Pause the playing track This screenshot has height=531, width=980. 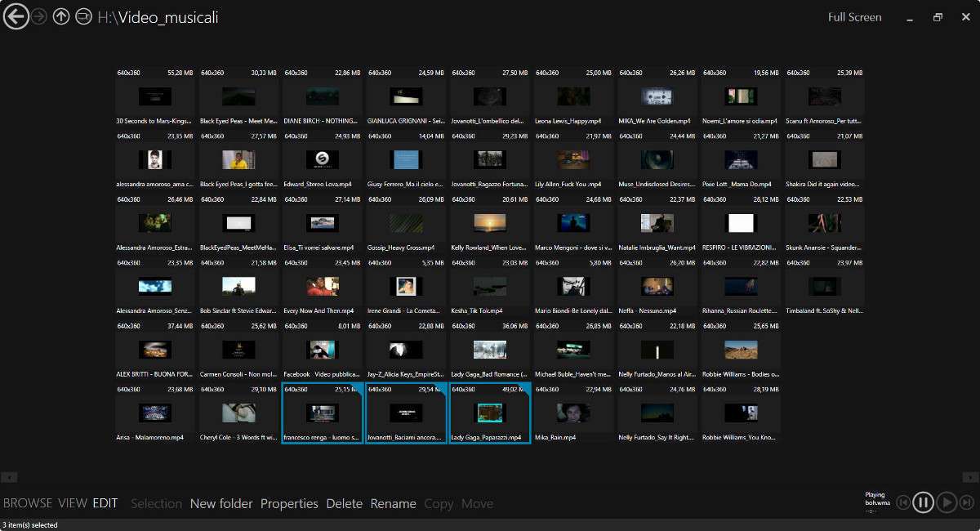[x=923, y=502]
